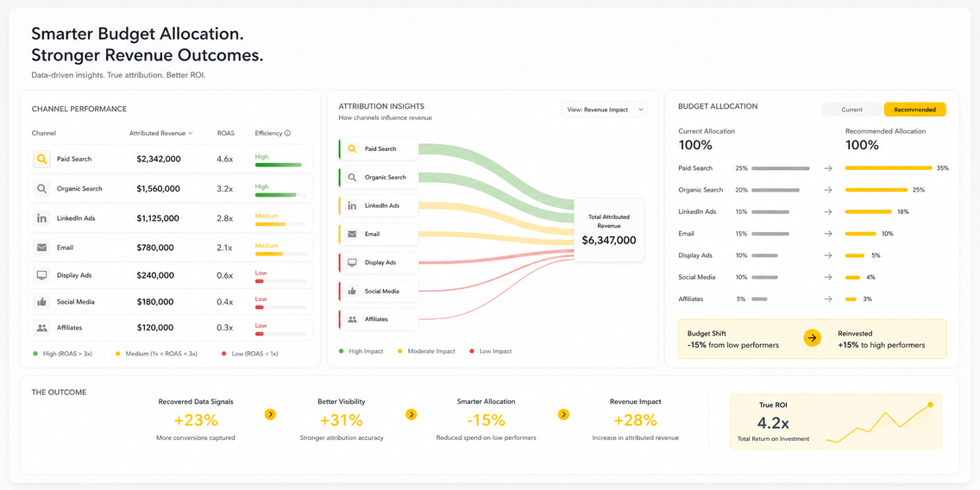Click the ROAS column header
The height and width of the screenshot is (490, 980).
225,133
